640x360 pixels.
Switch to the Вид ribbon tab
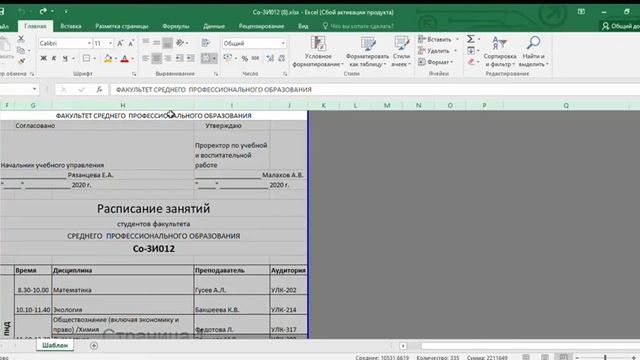(x=303, y=26)
